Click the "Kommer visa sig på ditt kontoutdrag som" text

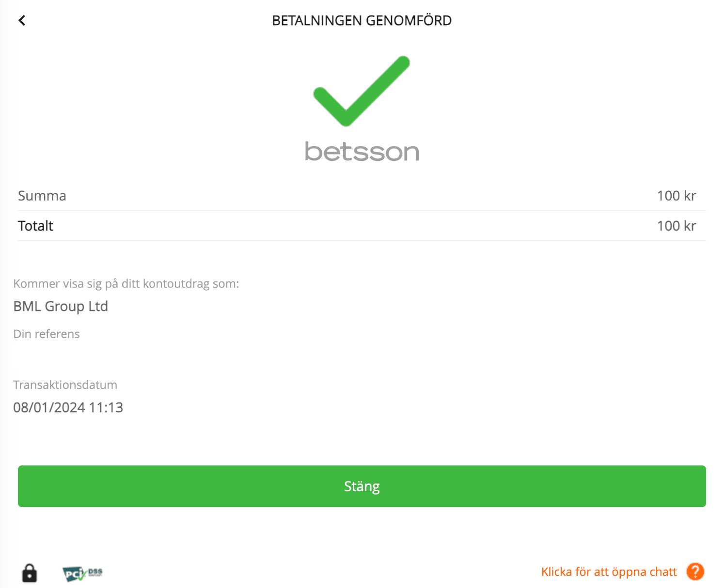click(x=126, y=283)
